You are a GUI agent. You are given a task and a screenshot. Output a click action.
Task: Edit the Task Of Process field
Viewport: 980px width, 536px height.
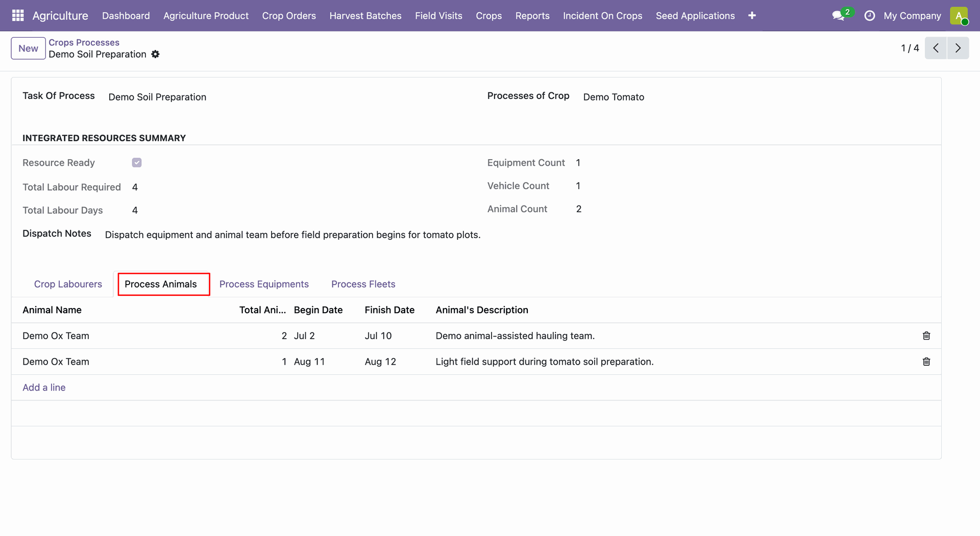tap(157, 97)
